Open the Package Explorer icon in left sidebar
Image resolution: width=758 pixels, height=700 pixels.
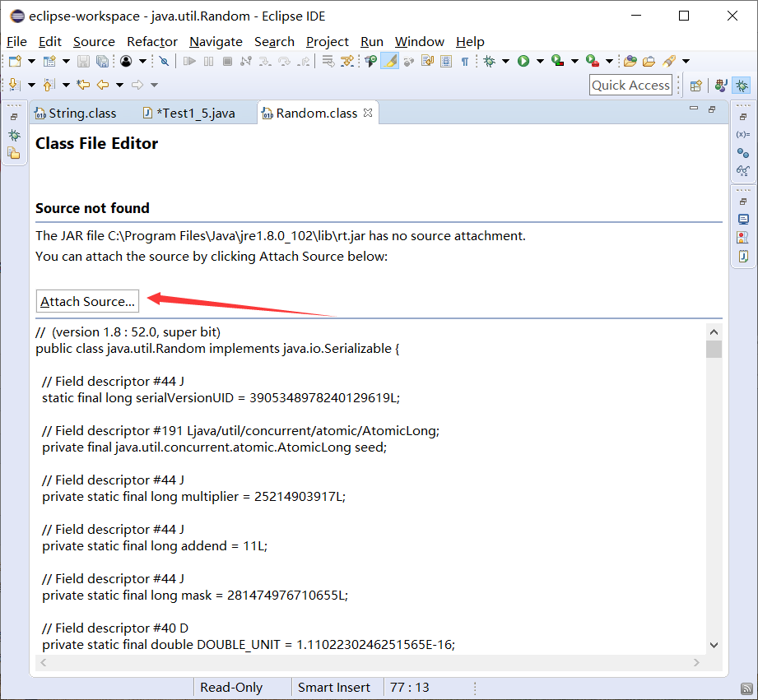[x=14, y=154]
